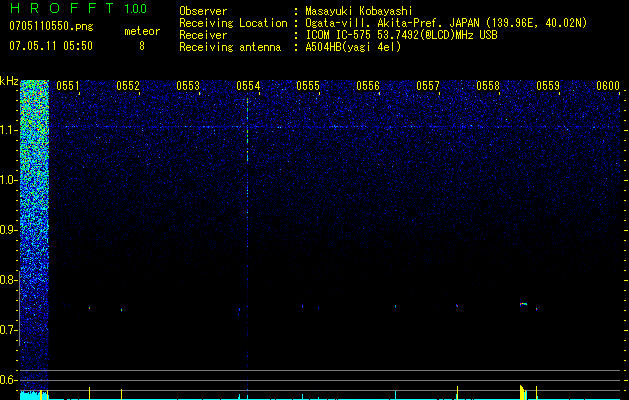
Task: Click the antenna value A504HB(yagi 4el)
Action: tap(353, 47)
